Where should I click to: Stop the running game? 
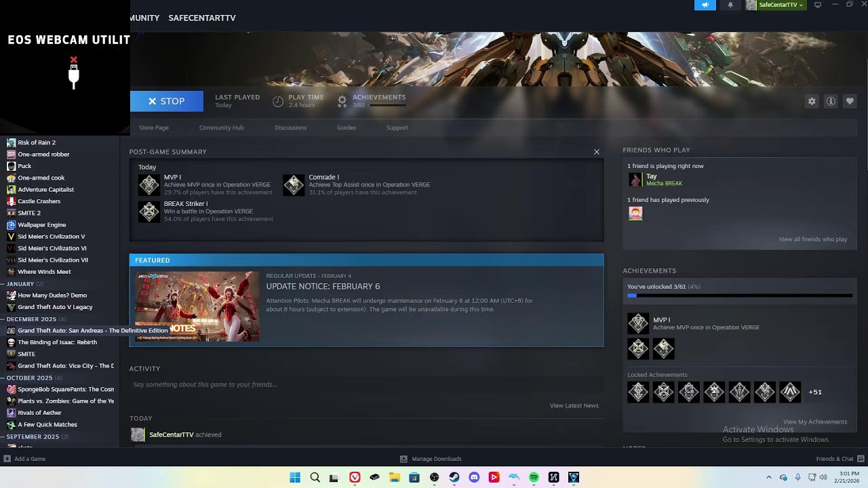167,101
